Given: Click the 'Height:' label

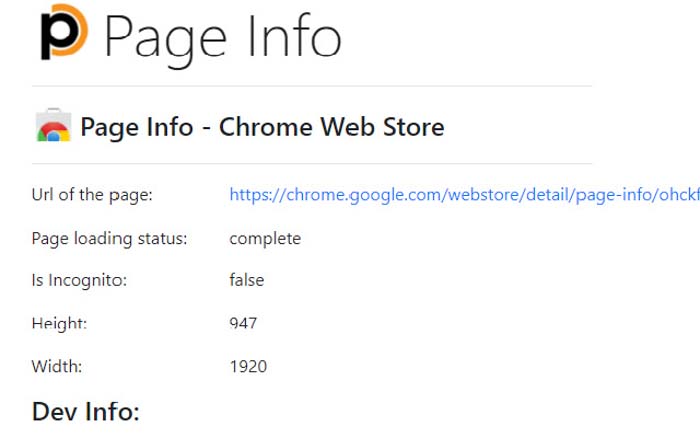Looking at the screenshot, I should pos(59,323).
